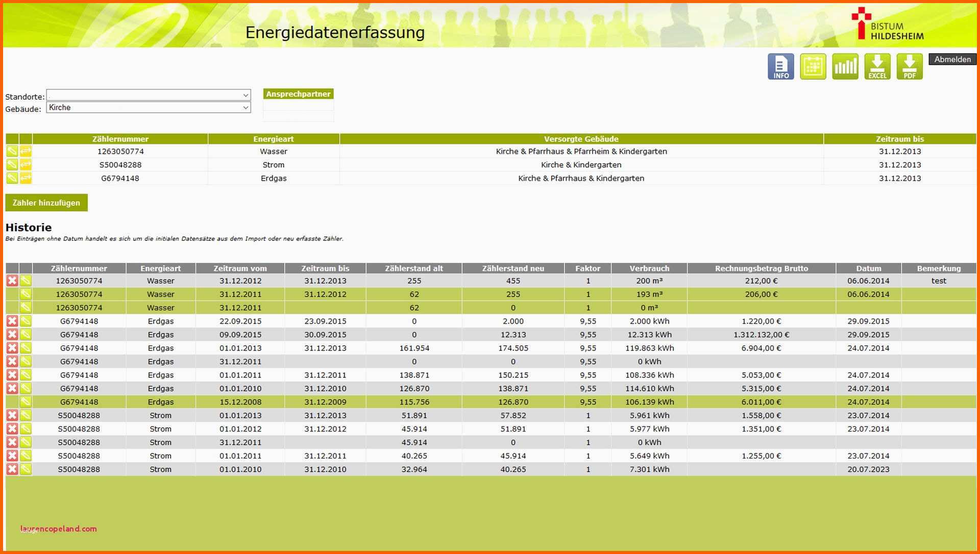Delete the Erdgas entry with 119.863 kWh
Viewport: 980px width, 554px height.
click(x=12, y=348)
